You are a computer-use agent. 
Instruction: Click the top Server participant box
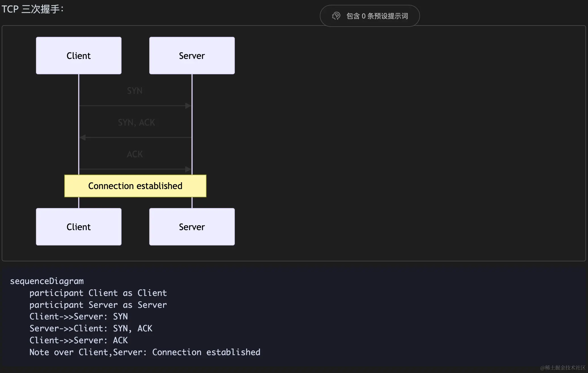tap(192, 56)
